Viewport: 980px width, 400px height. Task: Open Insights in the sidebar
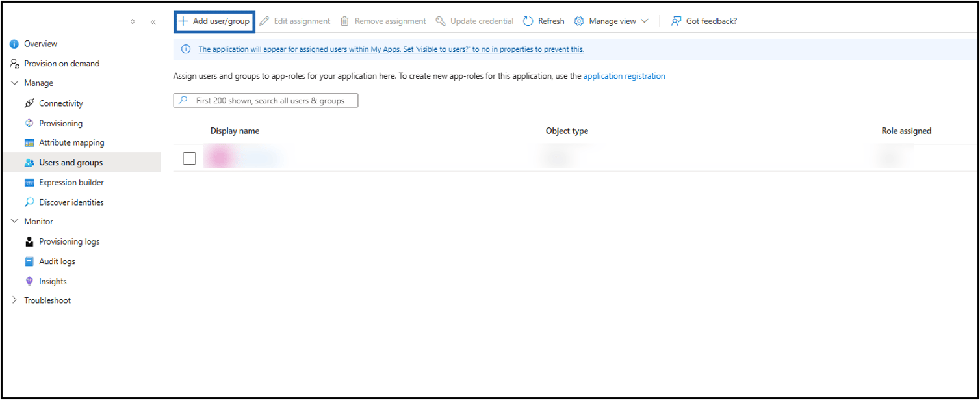pyautogui.click(x=53, y=282)
